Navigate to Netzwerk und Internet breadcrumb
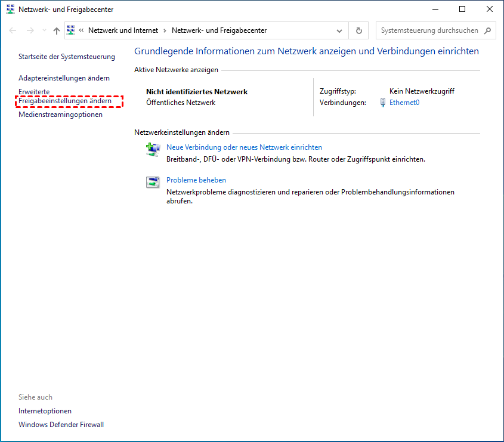Screen dimensions: 504x442 [122, 30]
